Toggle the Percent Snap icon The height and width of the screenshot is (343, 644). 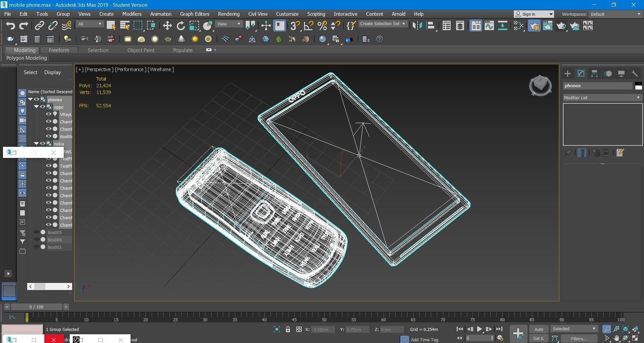322,26
